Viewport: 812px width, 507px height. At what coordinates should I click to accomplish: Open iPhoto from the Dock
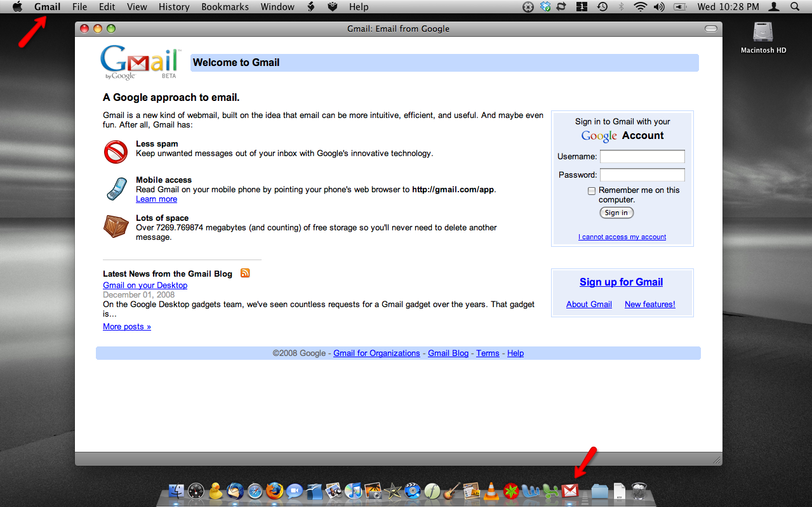click(373, 491)
